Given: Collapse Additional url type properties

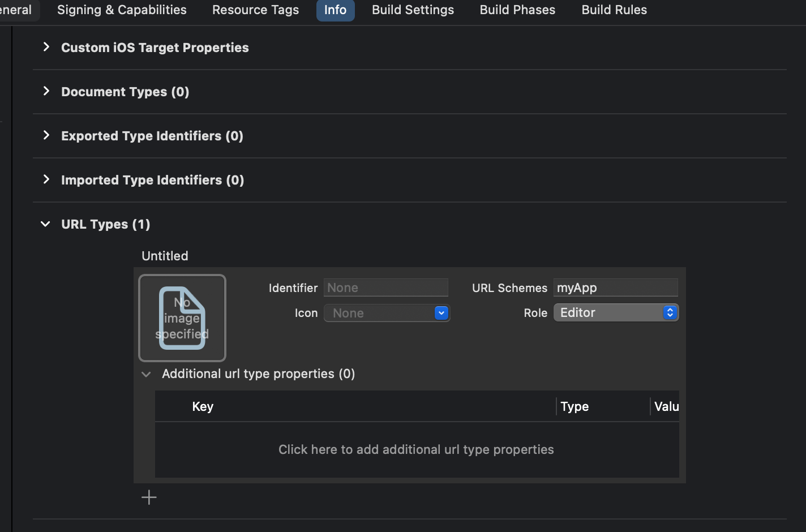Looking at the screenshot, I should [x=147, y=374].
